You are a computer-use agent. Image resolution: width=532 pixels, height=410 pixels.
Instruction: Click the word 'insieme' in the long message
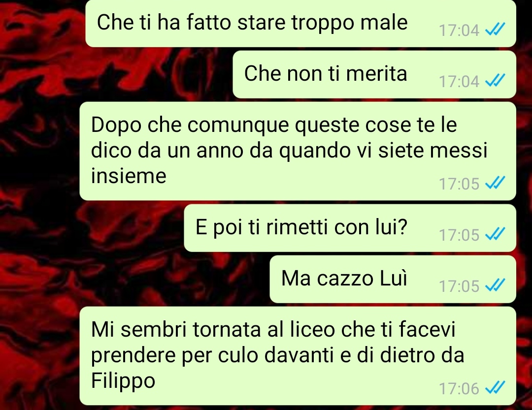[x=129, y=176]
